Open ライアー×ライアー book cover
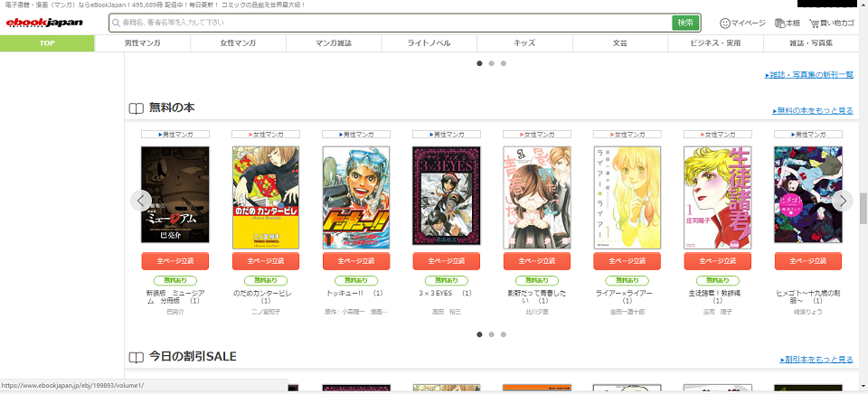Image resolution: width=868 pixels, height=394 pixels. 627,198
